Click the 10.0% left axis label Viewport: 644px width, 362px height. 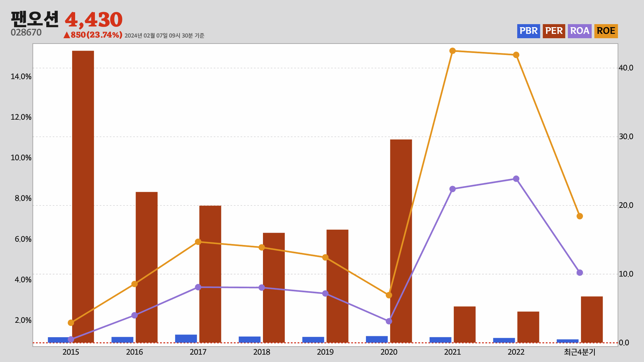[x=21, y=158]
